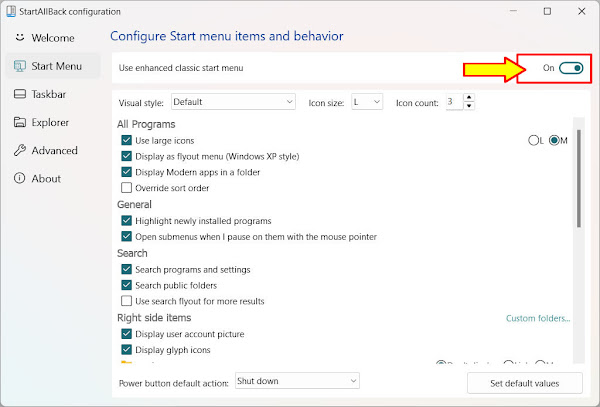Increase icon count with up arrow

pos(469,98)
